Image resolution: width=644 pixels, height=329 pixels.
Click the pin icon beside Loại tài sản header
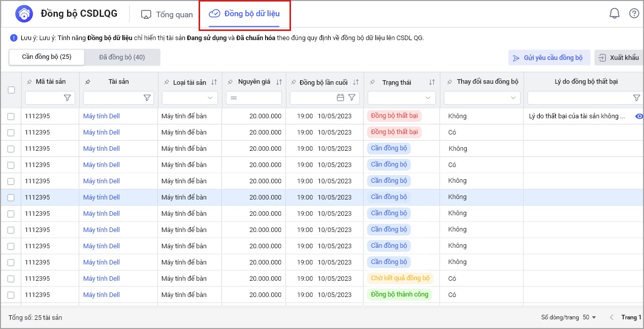point(166,82)
